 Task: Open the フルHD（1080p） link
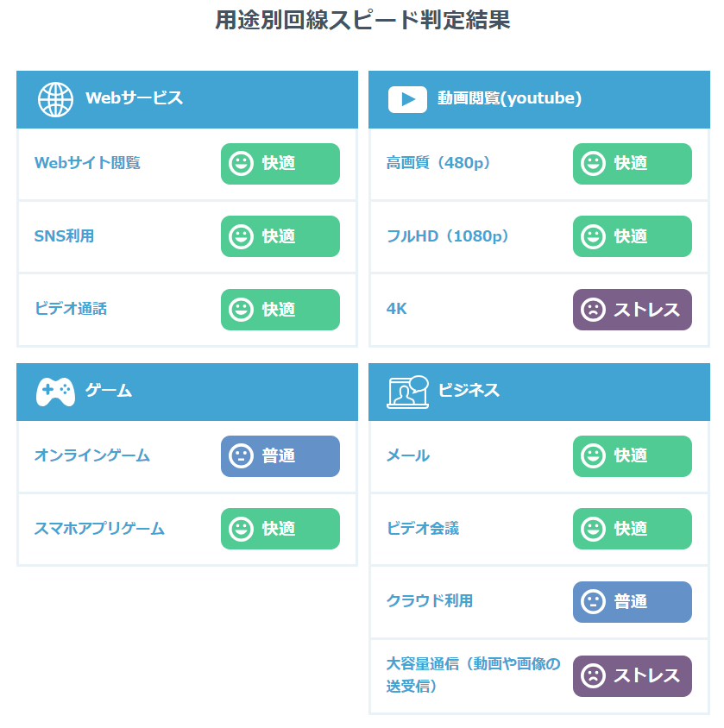tap(447, 236)
